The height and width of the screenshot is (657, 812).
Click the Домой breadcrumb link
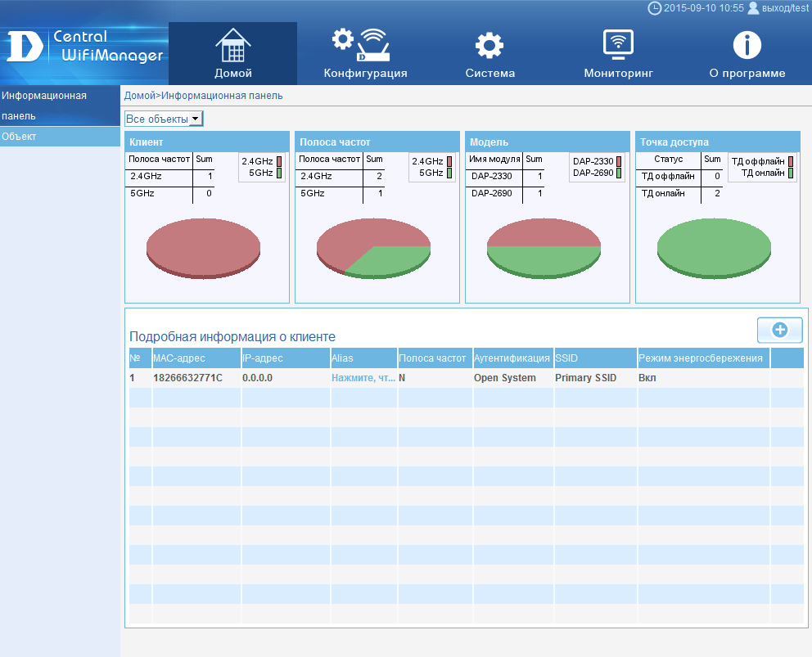pos(139,96)
